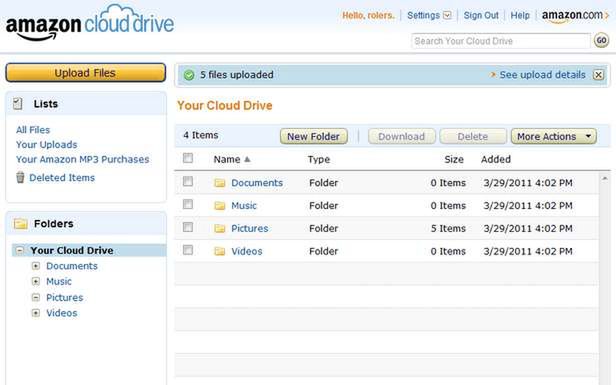Screen dimensions: 616x385
Task: Click the Music row folder icon
Action: (220, 205)
